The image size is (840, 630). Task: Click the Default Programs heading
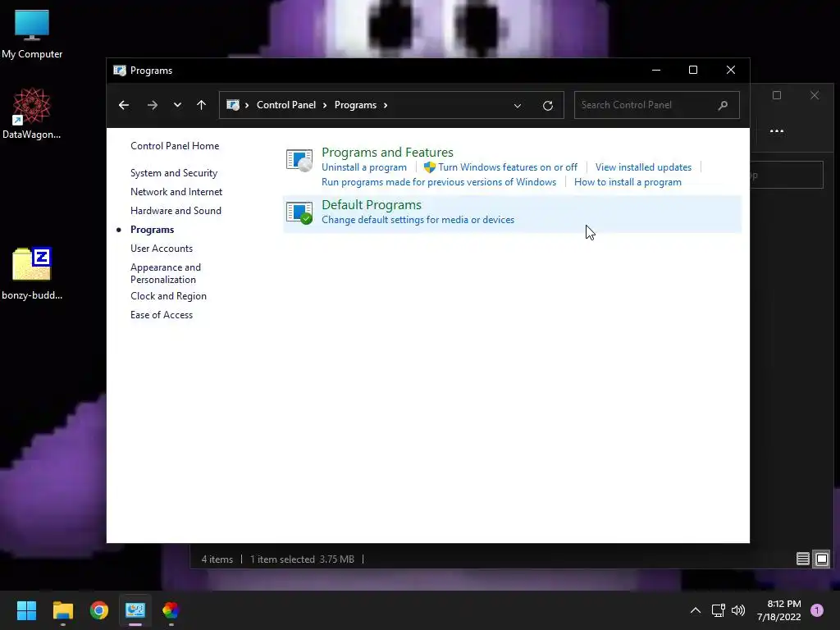tap(372, 204)
